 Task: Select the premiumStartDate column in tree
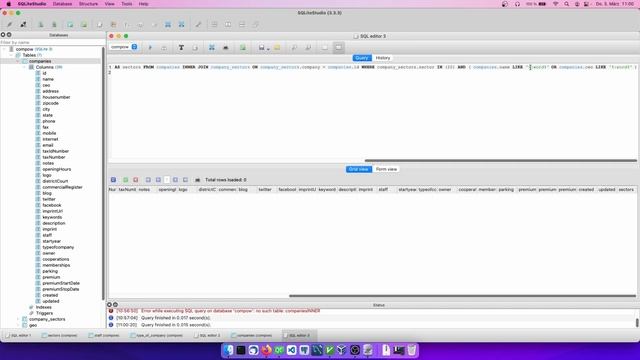click(x=61, y=283)
